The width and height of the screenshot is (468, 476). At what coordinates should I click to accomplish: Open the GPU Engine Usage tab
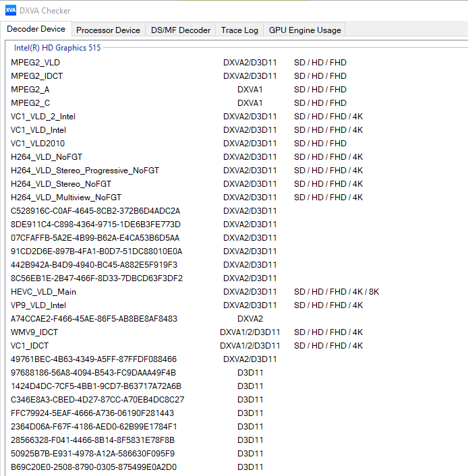[x=305, y=30]
